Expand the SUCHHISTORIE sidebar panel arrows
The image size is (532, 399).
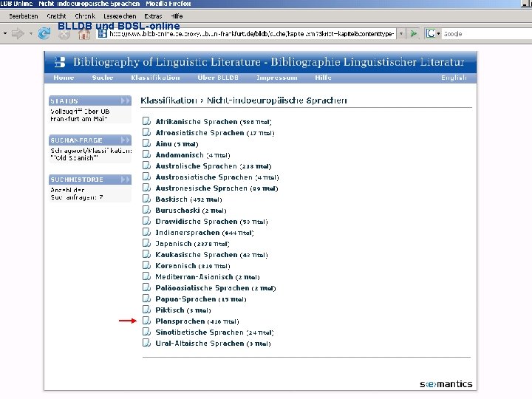125,179
